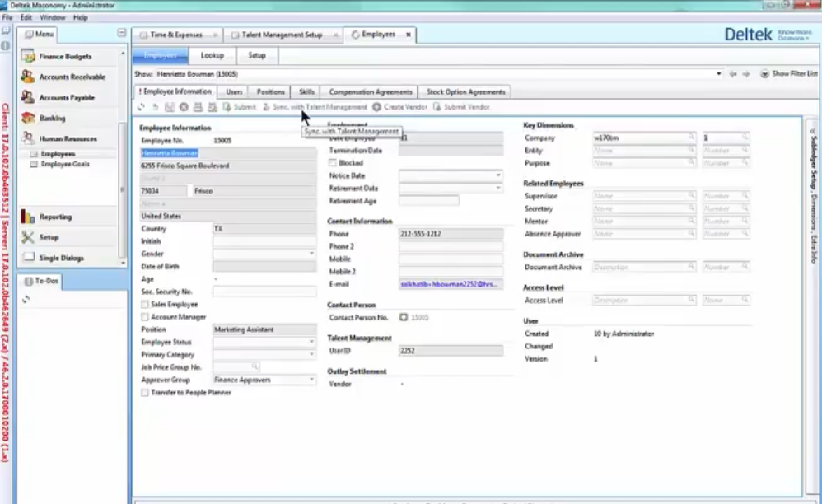The image size is (822, 504).
Task: Select the Talent Management Setup tab
Action: (282, 35)
